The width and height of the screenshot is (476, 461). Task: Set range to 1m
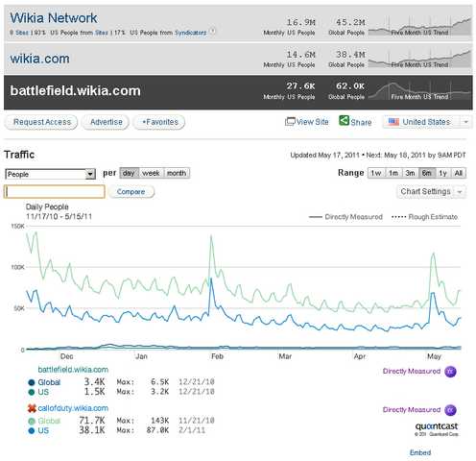(393, 173)
